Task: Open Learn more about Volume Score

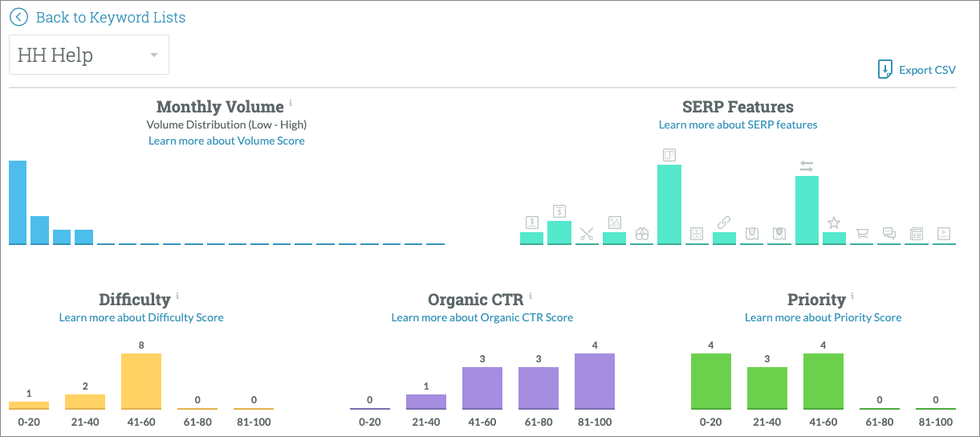Action: pos(226,141)
